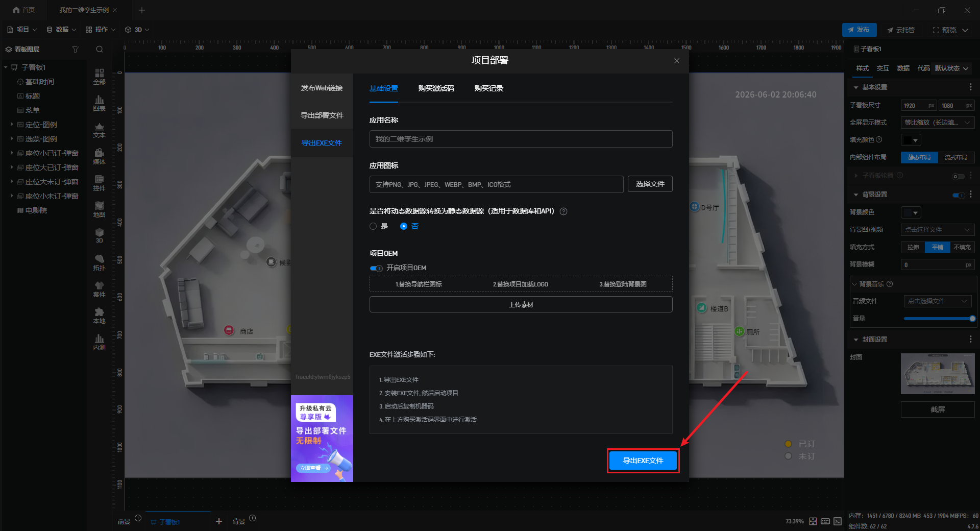This screenshot has width=980, height=531.
Task: Open the 背景图/视频 file dropdown
Action: pos(938,230)
